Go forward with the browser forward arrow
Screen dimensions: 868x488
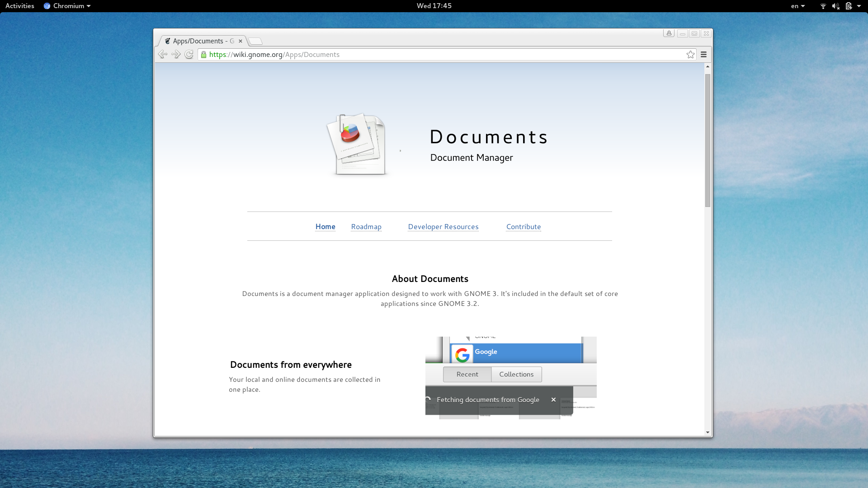[176, 55]
